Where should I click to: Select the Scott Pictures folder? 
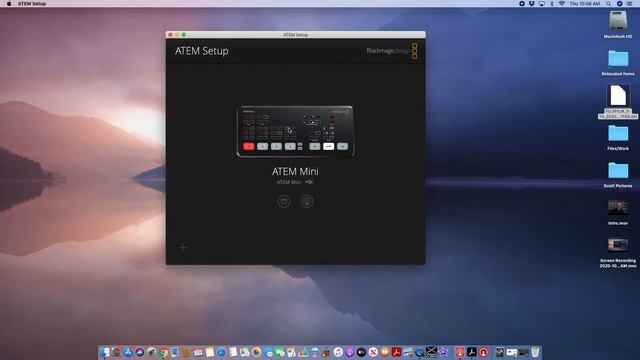[618, 171]
